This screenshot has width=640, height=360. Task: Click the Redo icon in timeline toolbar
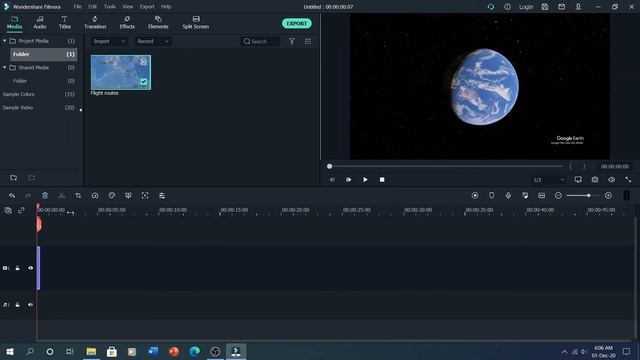click(x=28, y=196)
